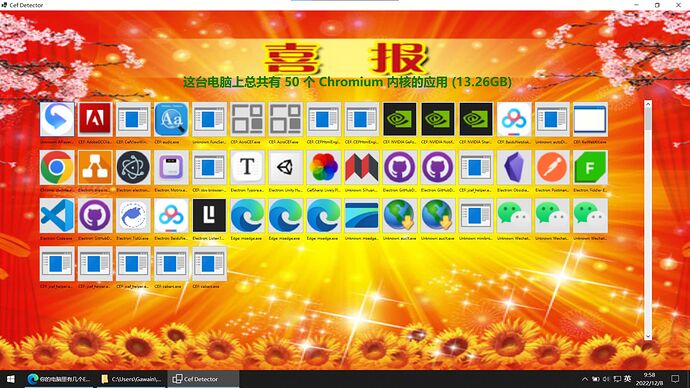The width and height of the screenshot is (690, 388).
Task: Select the Unity Hub icon
Action: [x=285, y=167]
